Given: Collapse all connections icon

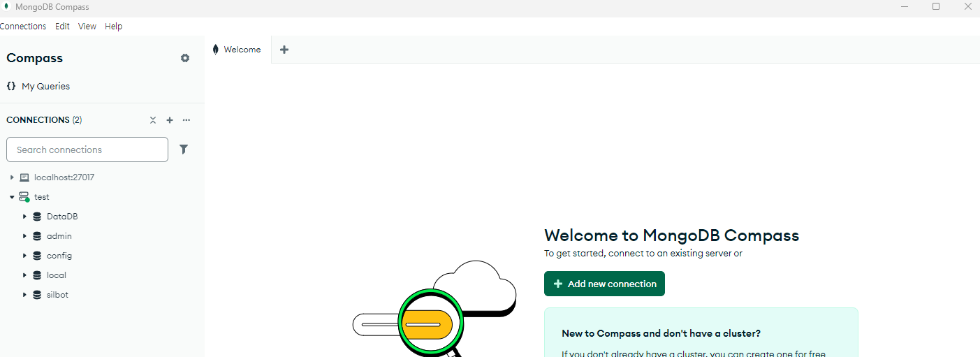Looking at the screenshot, I should 153,120.
